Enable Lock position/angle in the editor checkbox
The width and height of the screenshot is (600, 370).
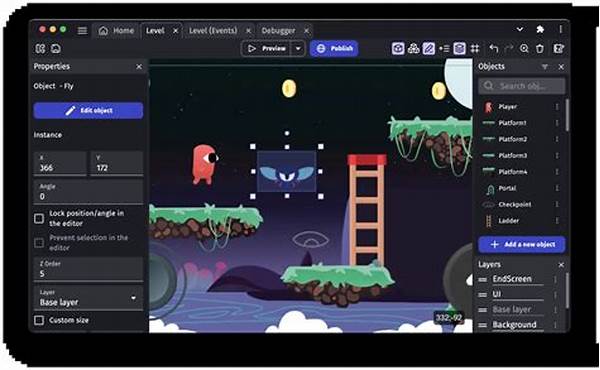click(x=39, y=218)
